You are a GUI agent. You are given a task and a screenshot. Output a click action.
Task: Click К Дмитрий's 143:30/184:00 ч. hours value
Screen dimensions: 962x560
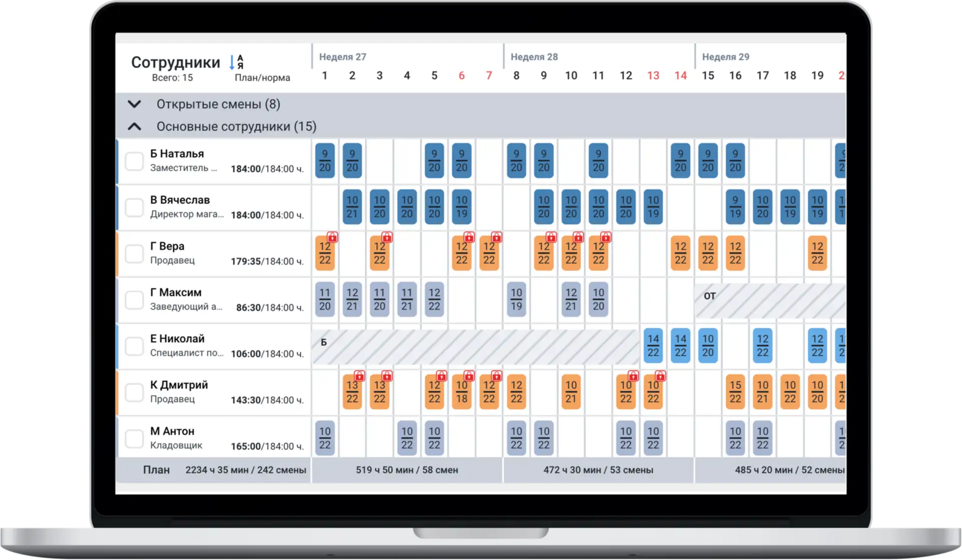pyautogui.click(x=267, y=400)
